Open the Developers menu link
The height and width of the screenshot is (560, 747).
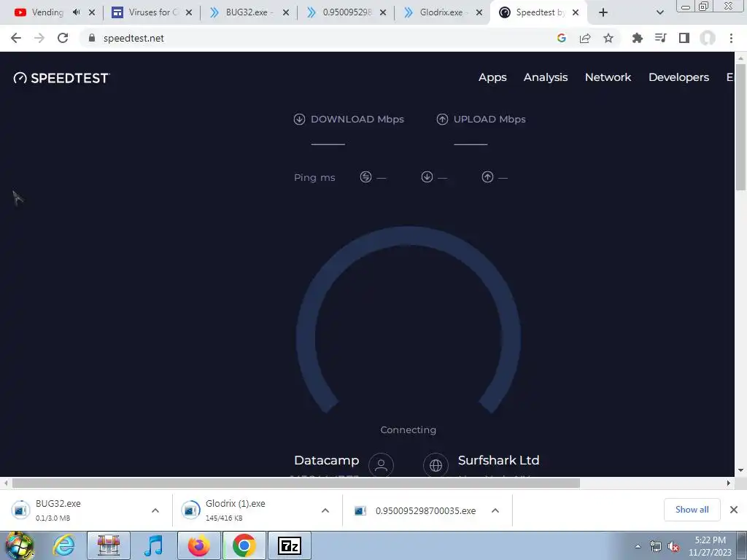(679, 77)
